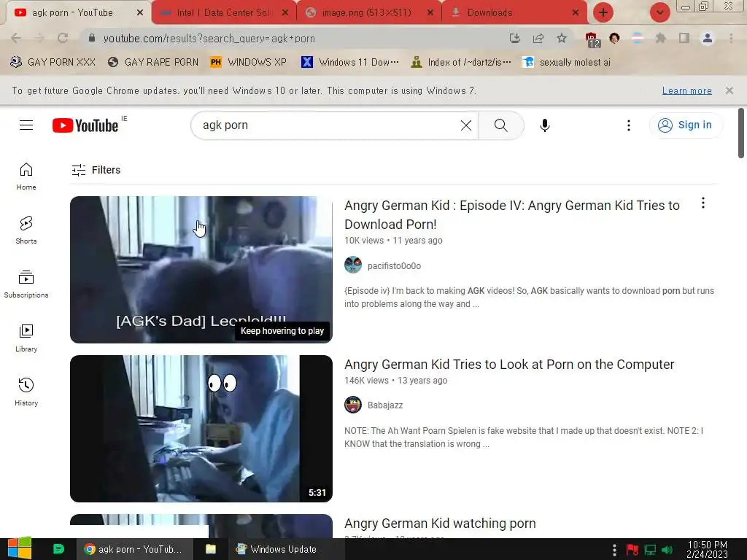Click the page vertical scrollbar thumb
747x560 pixels.
[x=741, y=133]
